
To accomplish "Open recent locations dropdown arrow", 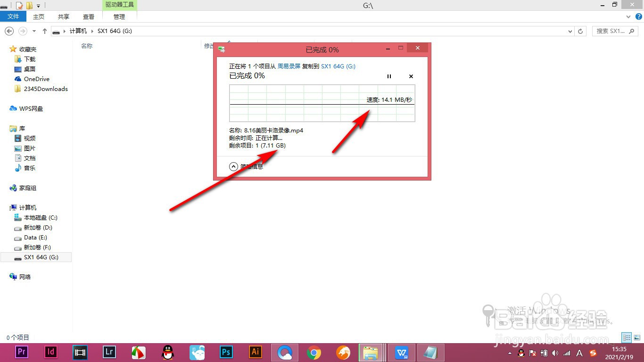I will tap(34, 31).
